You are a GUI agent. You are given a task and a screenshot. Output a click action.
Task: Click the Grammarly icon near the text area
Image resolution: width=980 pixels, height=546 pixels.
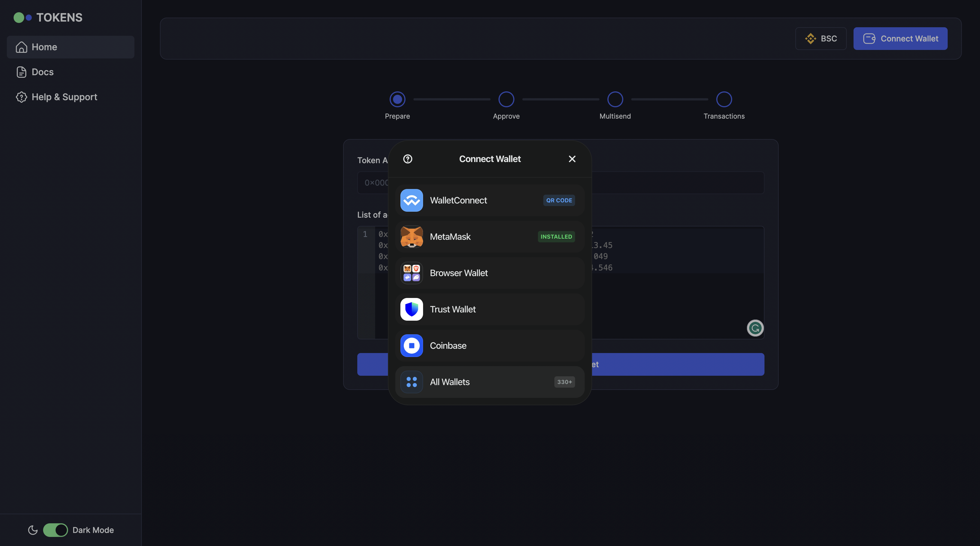point(755,328)
